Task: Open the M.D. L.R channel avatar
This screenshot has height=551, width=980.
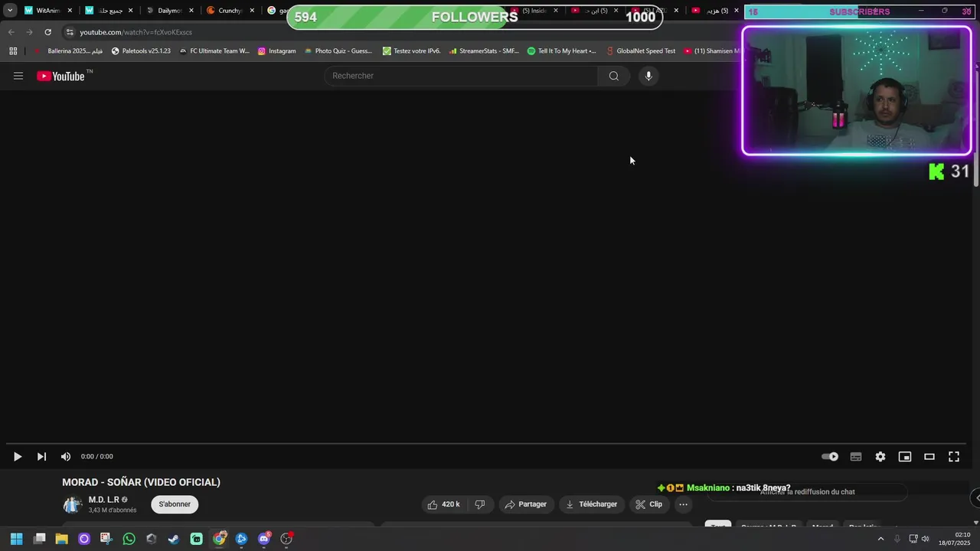Action: (x=73, y=504)
